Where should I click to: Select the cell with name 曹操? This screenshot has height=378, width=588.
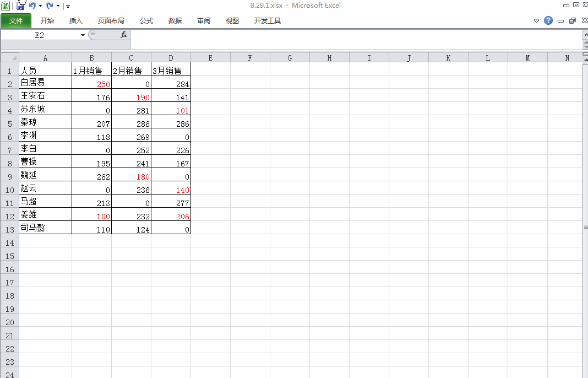[45, 161]
